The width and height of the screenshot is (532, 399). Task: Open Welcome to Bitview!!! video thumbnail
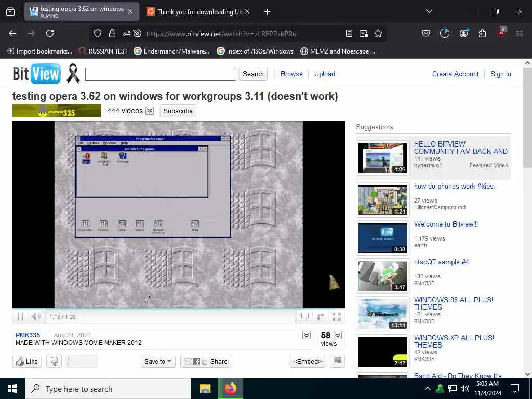[383, 237]
